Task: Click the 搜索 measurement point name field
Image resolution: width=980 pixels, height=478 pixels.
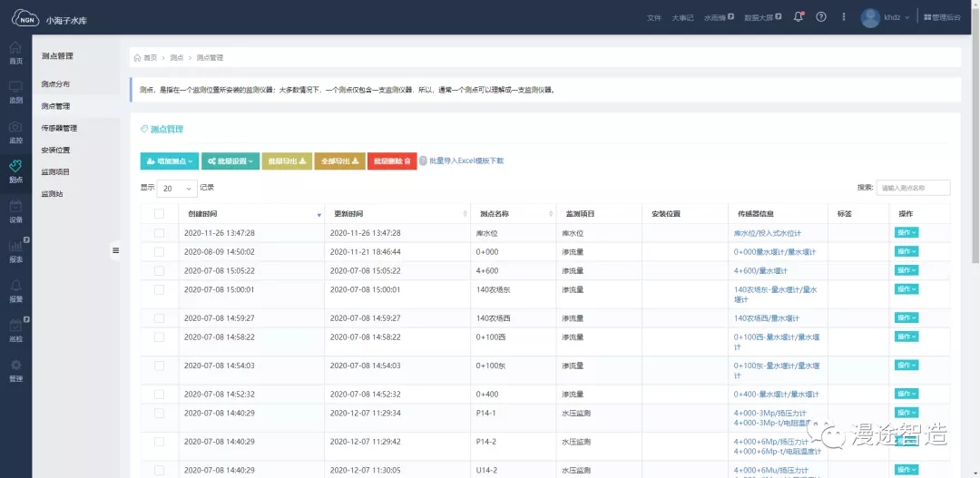Action: [913, 188]
